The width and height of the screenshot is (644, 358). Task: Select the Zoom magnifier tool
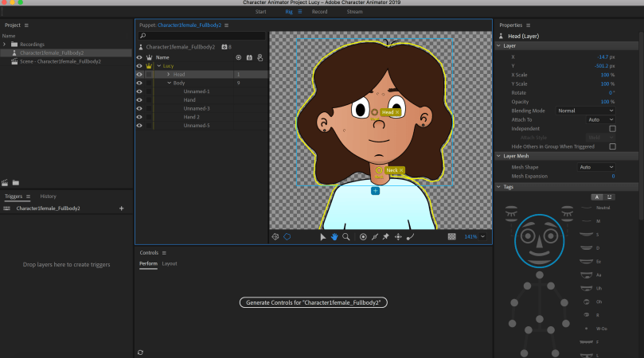346,237
